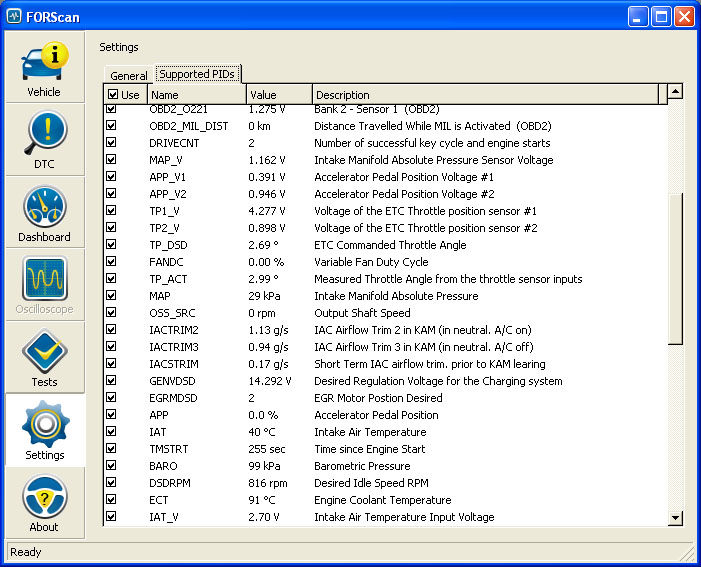This screenshot has height=567, width=701.
Task: Select the Settings gear icon
Action: (x=44, y=423)
